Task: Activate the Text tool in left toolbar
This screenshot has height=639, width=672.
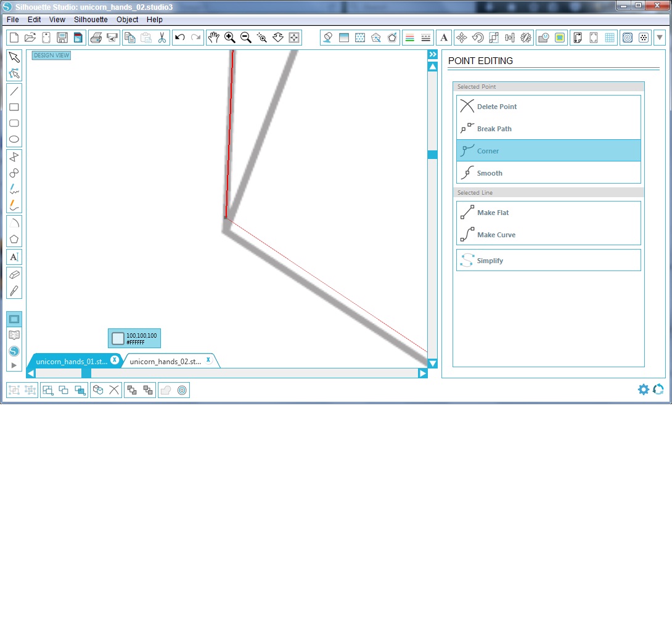Action: point(14,257)
